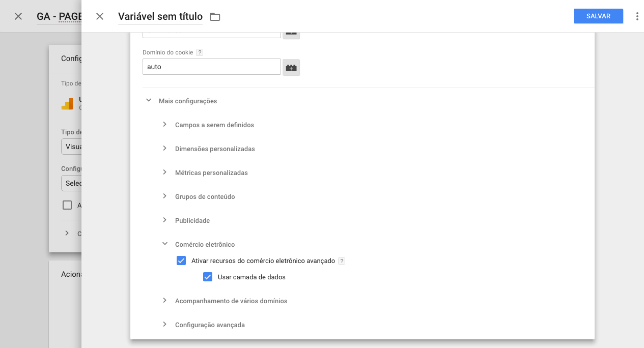Open the three-dot more options menu
This screenshot has width=644, height=348.
pos(637,16)
